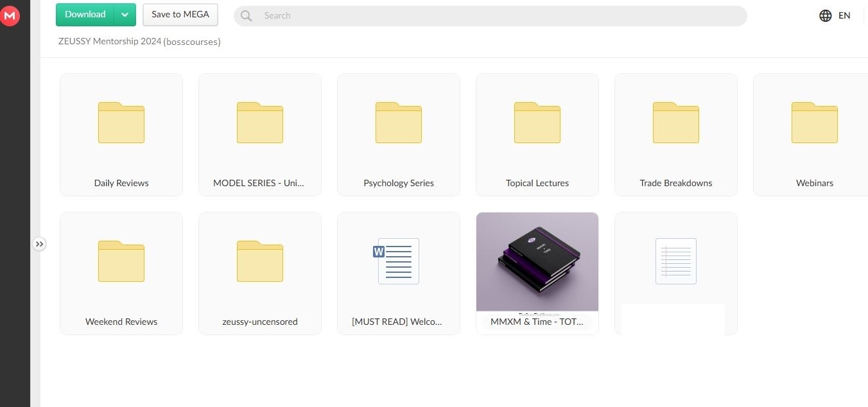Viewport: 868px width, 407px height.
Task: Click the magnifier search icon
Action: [247, 16]
